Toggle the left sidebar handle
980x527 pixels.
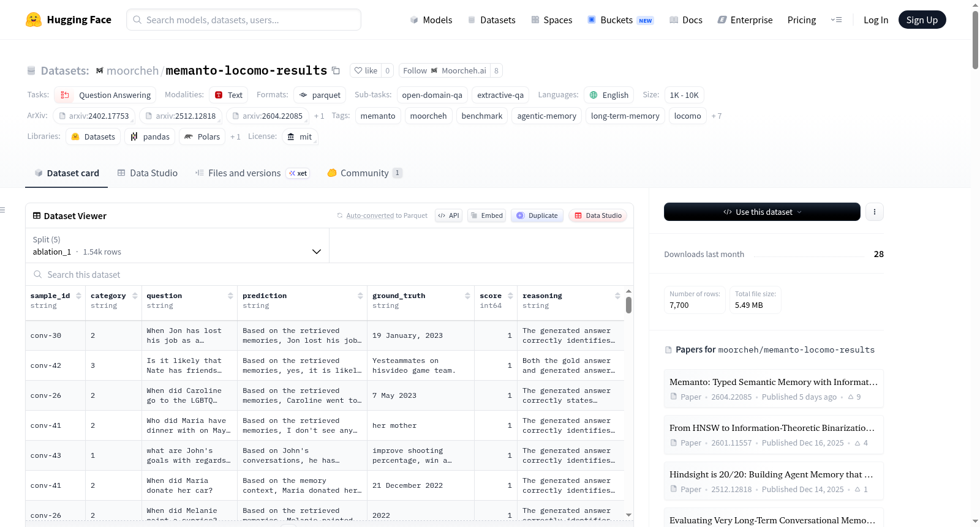point(2,210)
